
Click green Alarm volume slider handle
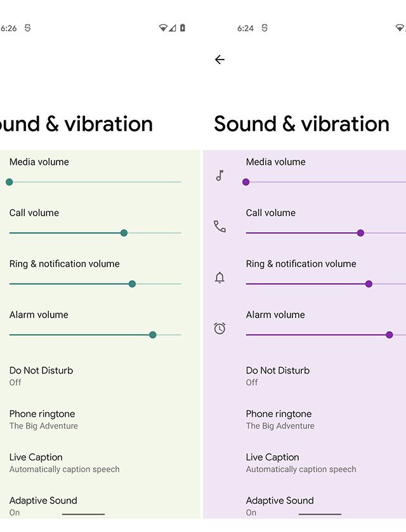click(153, 335)
